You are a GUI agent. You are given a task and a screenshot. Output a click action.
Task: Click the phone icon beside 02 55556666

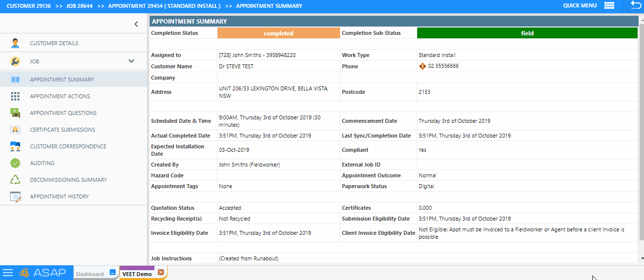coord(422,66)
